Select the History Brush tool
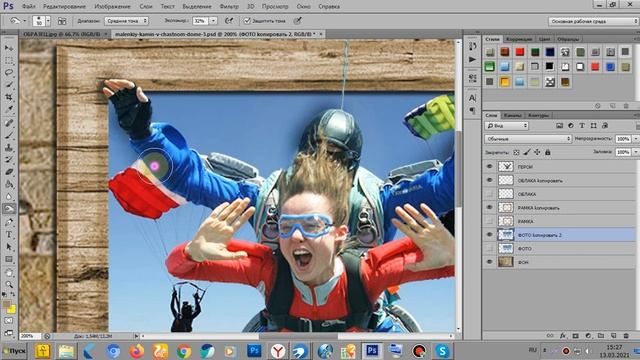 [x=9, y=160]
